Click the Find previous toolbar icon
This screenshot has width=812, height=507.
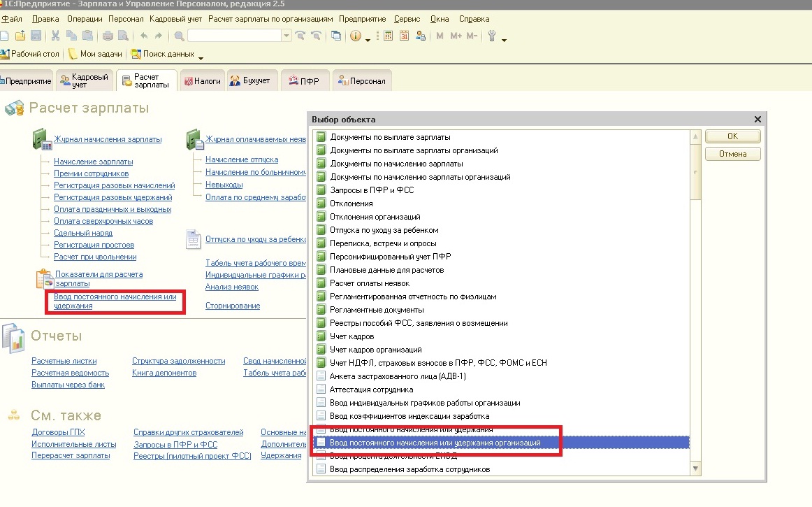point(317,36)
